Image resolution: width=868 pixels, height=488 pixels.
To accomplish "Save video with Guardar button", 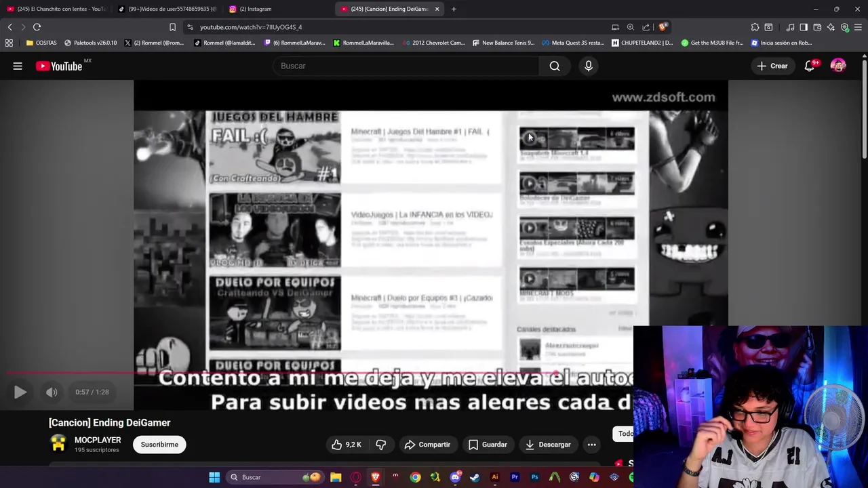I will coord(488,445).
